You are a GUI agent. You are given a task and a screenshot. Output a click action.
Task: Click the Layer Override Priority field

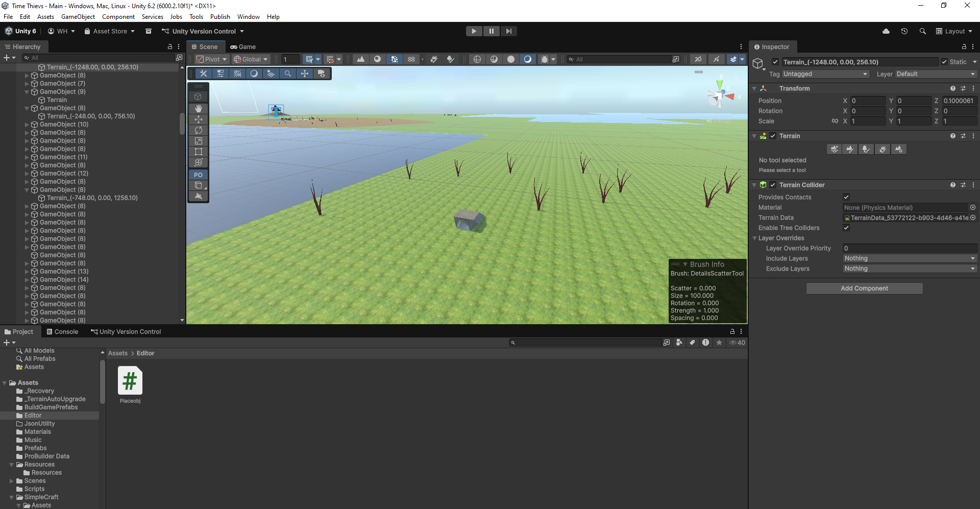[x=910, y=248]
